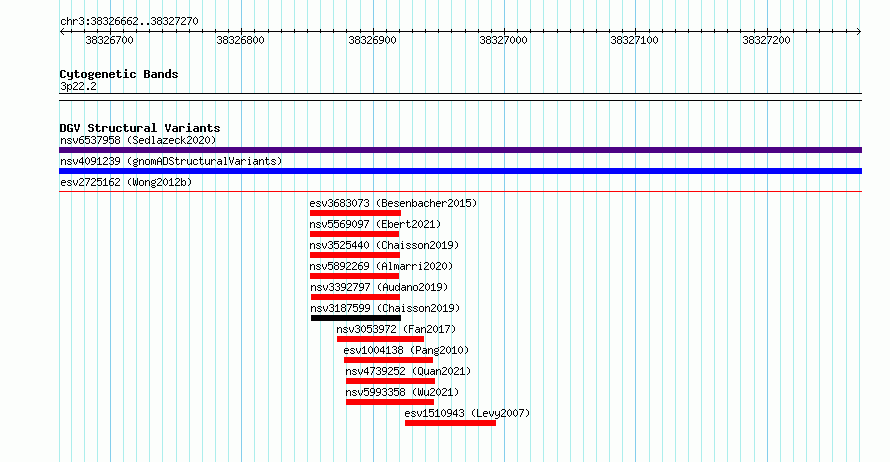Click the red bar under nsv5993358
Image resolution: width=890 pixels, height=462 pixels.
(390, 402)
